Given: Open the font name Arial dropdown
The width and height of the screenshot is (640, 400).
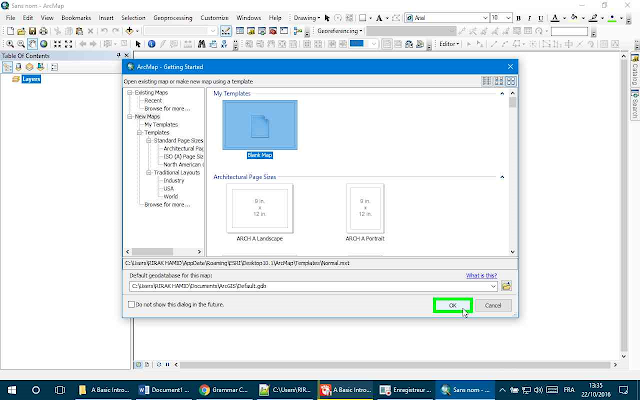Looking at the screenshot, I should click(485, 18).
